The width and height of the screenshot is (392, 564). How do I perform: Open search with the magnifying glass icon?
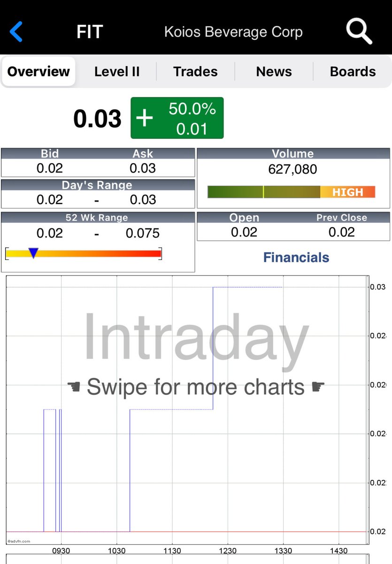(359, 31)
